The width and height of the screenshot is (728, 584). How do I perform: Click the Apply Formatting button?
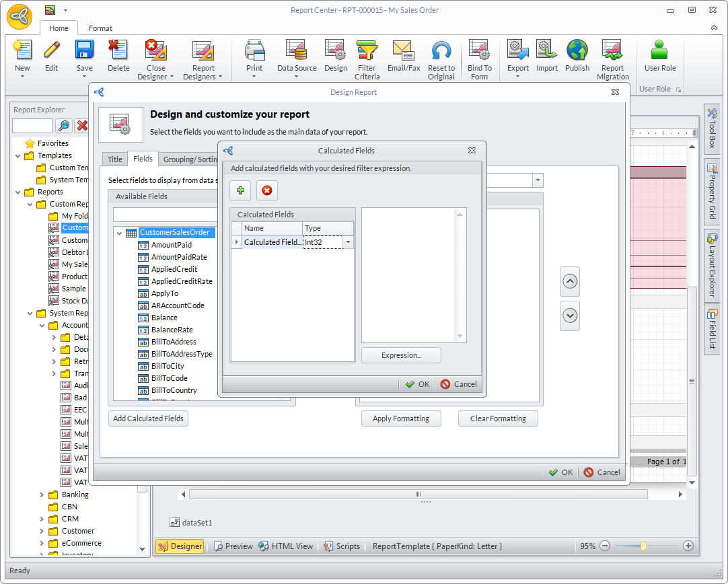[401, 418]
